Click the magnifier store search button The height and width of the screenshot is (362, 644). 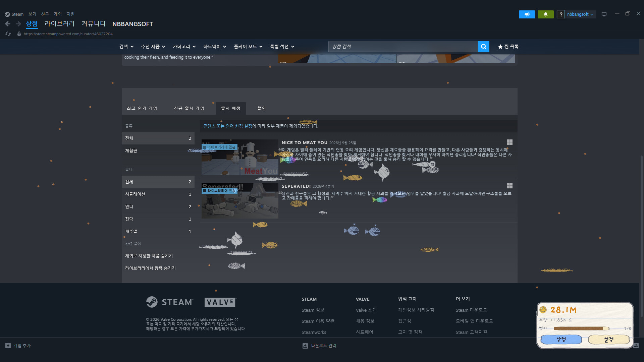pyautogui.click(x=483, y=47)
